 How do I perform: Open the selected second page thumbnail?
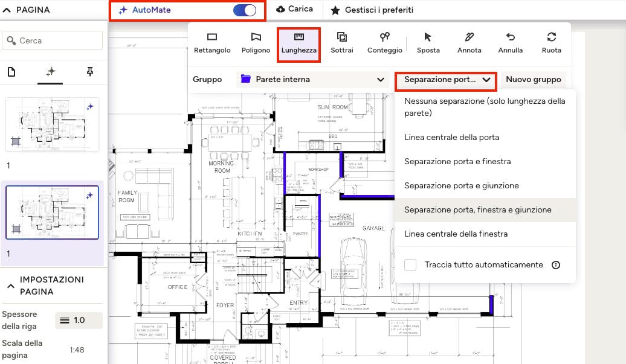click(x=52, y=212)
